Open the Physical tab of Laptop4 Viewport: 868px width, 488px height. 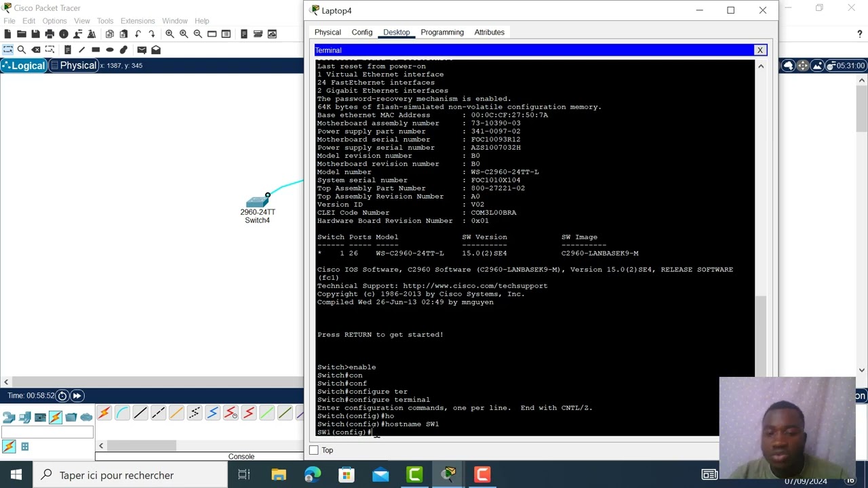tap(328, 33)
